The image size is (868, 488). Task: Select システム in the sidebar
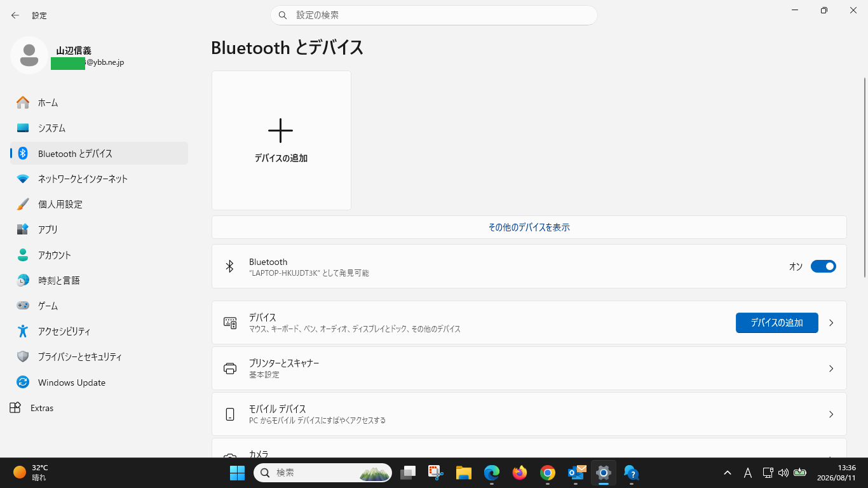99,128
